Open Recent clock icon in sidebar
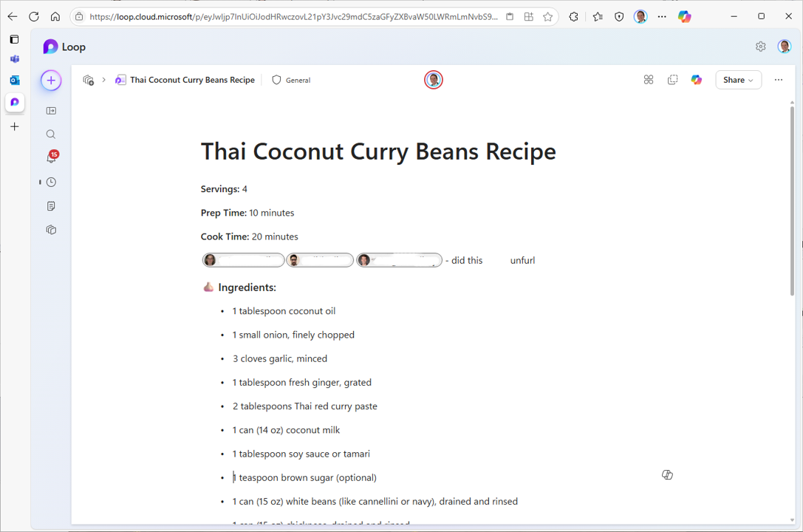The image size is (803, 532). (x=51, y=182)
